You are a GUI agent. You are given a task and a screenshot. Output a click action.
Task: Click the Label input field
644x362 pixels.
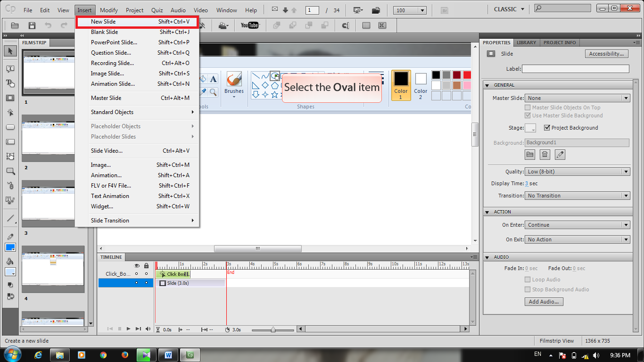click(575, 69)
